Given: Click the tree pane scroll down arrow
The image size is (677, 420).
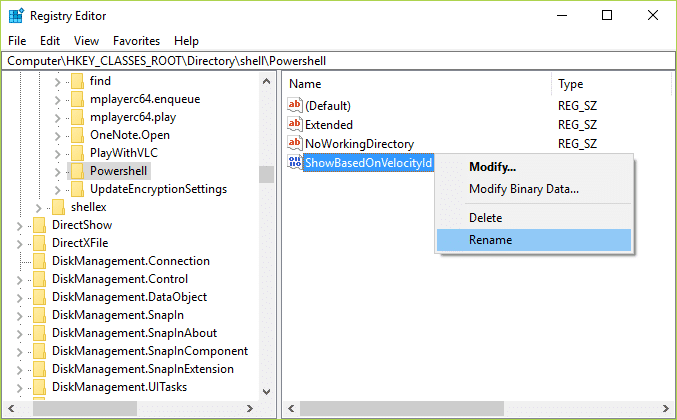Looking at the screenshot, I should [266, 392].
